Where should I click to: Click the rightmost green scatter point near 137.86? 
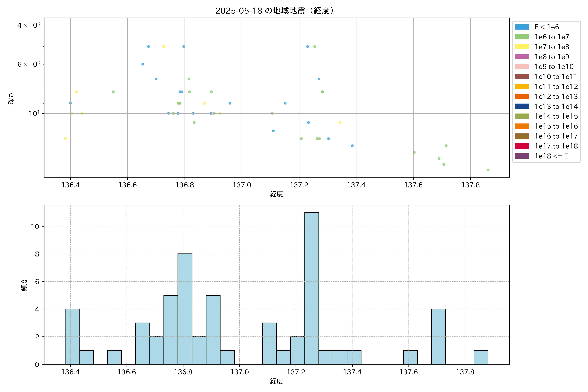[x=488, y=170]
